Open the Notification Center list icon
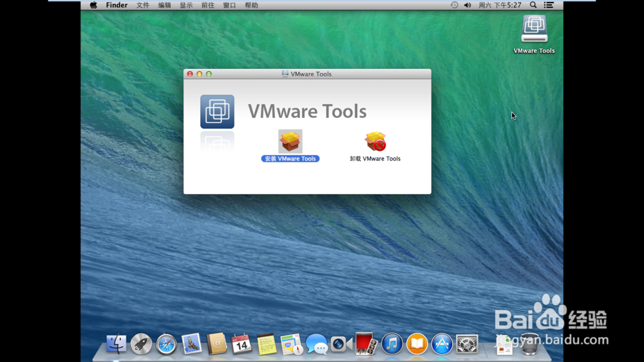Screen dimensions: 644x362 point(549,5)
